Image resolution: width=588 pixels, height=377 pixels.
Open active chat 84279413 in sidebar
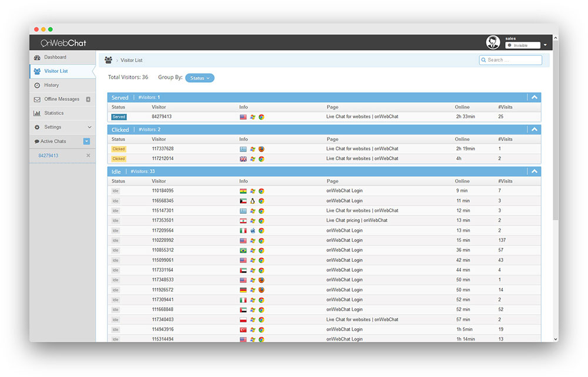click(x=48, y=156)
